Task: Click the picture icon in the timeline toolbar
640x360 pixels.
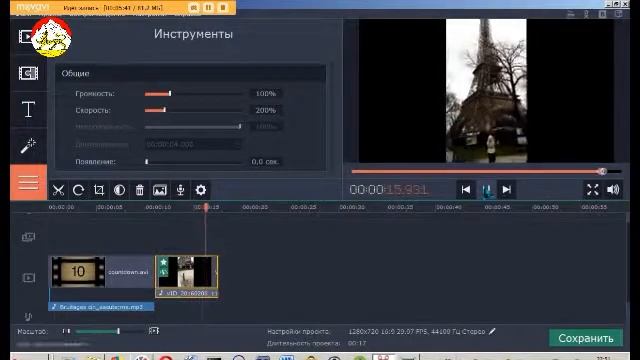Action: tap(160, 190)
